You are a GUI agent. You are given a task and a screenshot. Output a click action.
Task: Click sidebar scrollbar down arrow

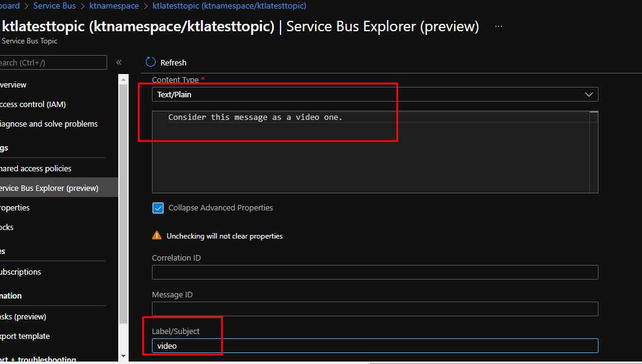pos(123,355)
